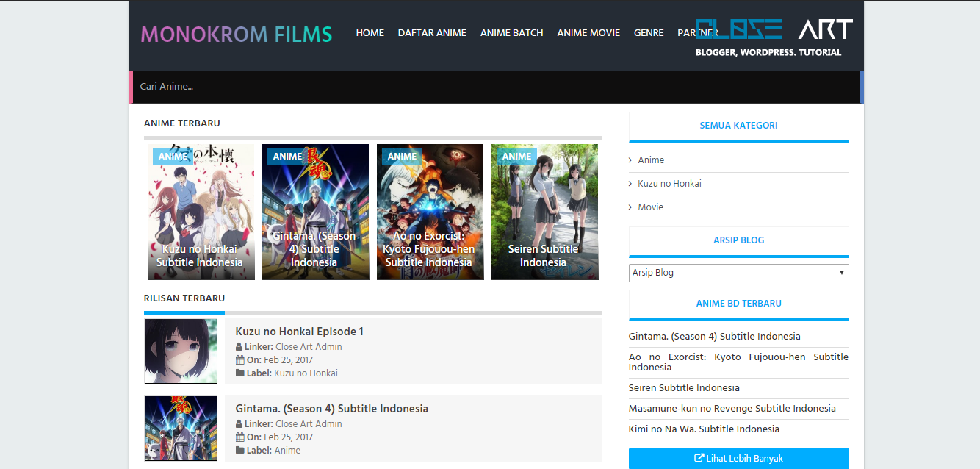This screenshot has height=469, width=980.
Task: Open the MONOKROM FILMS site logo
Action: [x=236, y=34]
